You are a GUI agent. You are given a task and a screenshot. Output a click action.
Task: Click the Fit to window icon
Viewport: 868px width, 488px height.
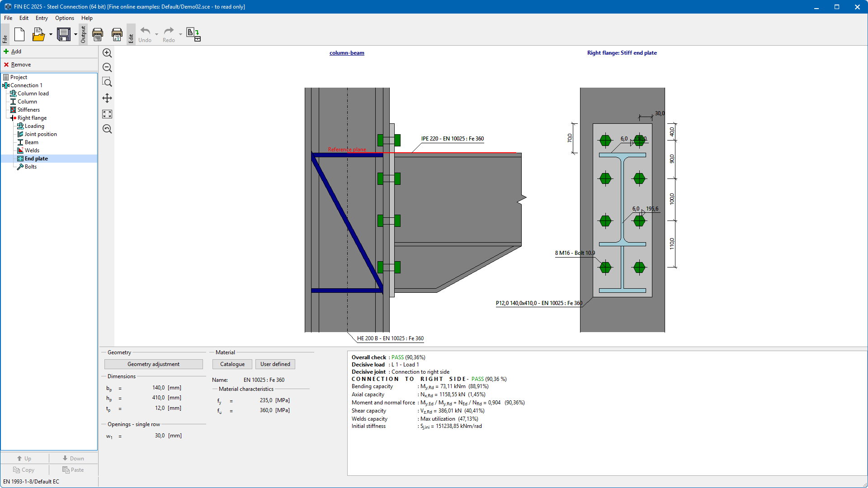tap(107, 114)
